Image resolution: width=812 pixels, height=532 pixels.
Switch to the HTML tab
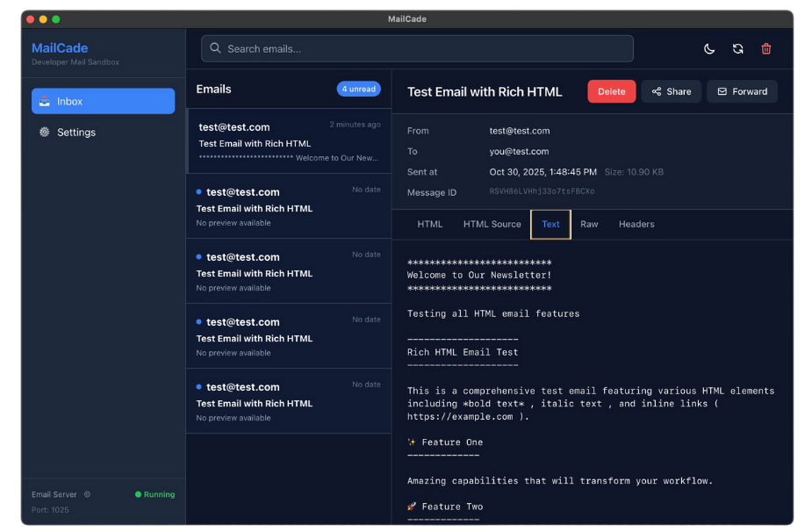tap(429, 224)
